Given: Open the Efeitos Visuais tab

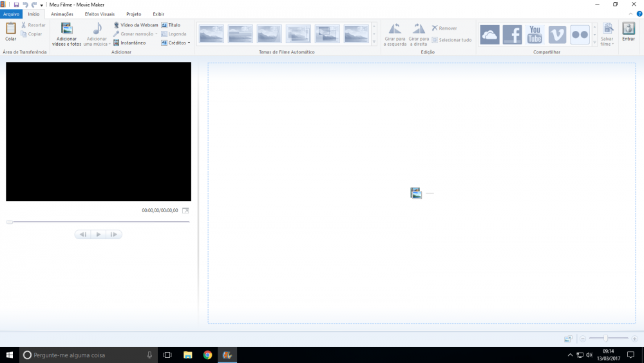Looking at the screenshot, I should coord(99,14).
